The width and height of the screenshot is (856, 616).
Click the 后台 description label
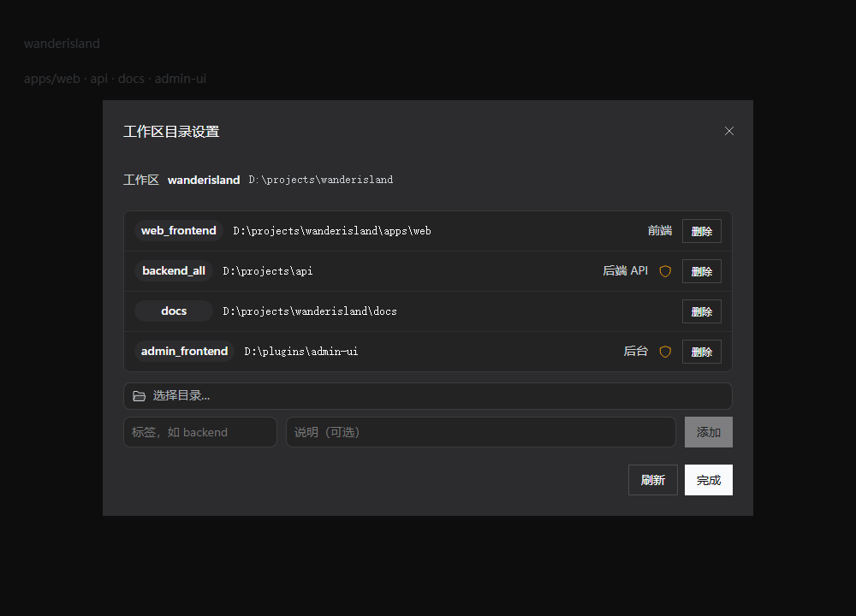635,352
